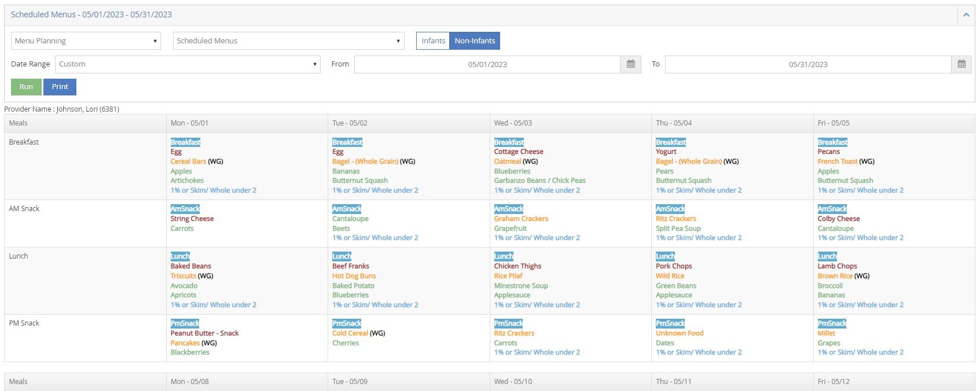
Task: Collapse the Scheduled Menus panel
Action: pos(966,15)
